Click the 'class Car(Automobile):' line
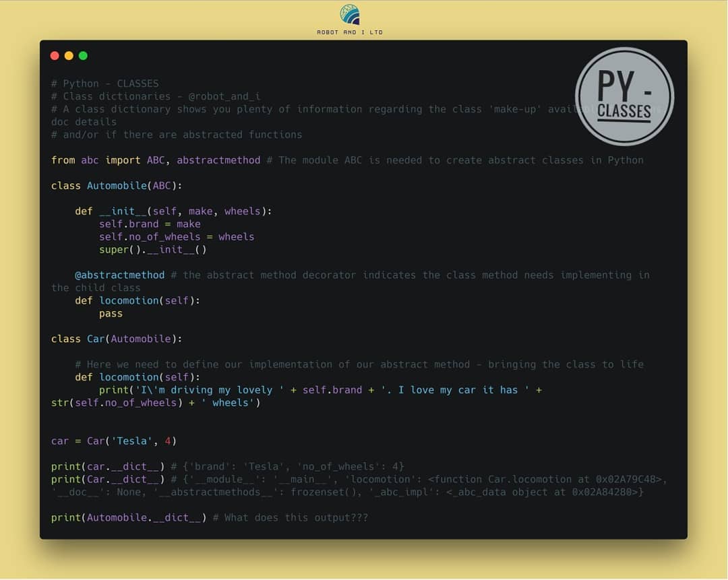Viewport: 728px width, 580px height. point(117,339)
